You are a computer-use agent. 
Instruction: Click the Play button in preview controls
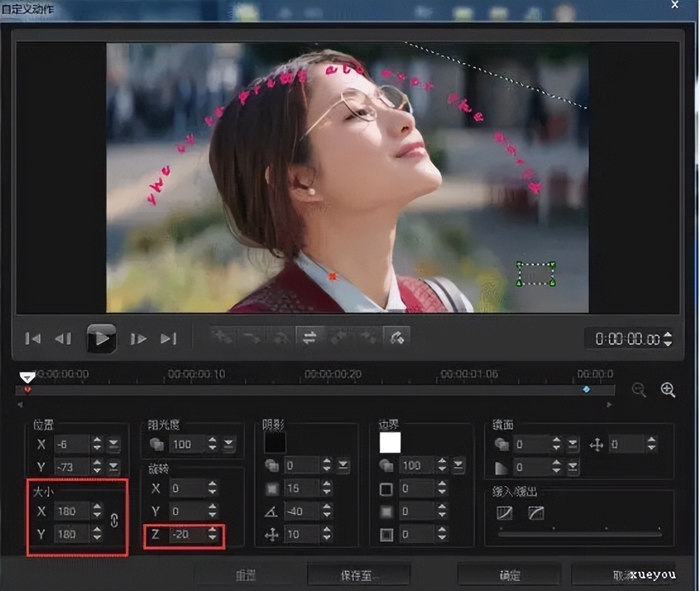101,339
